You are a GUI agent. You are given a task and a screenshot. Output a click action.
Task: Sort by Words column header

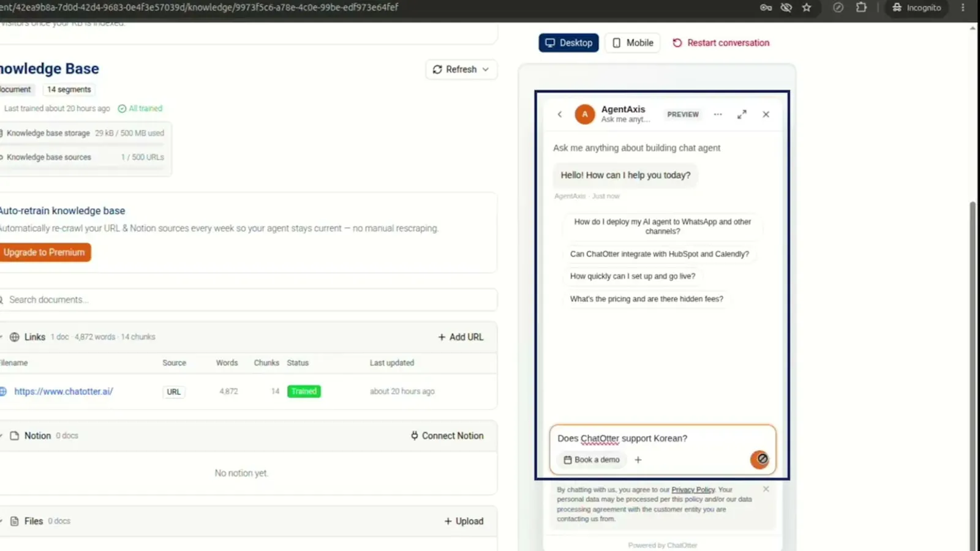pyautogui.click(x=227, y=363)
